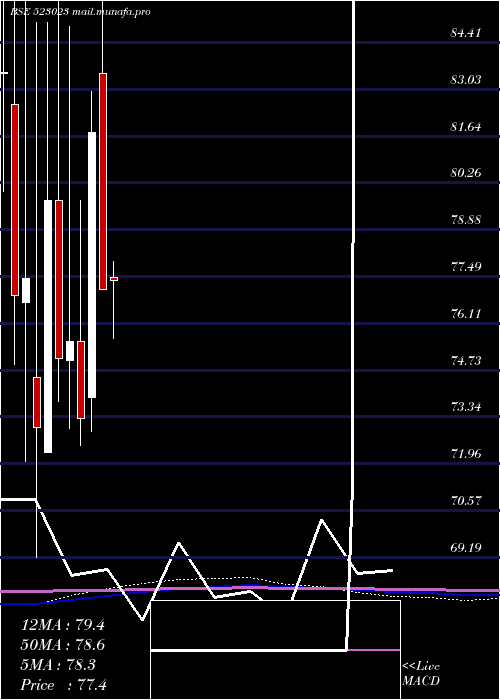Viewport: 500px width, 700px height.
Task: Select the 12MA : 79.4 readout
Action: [x=63, y=625]
